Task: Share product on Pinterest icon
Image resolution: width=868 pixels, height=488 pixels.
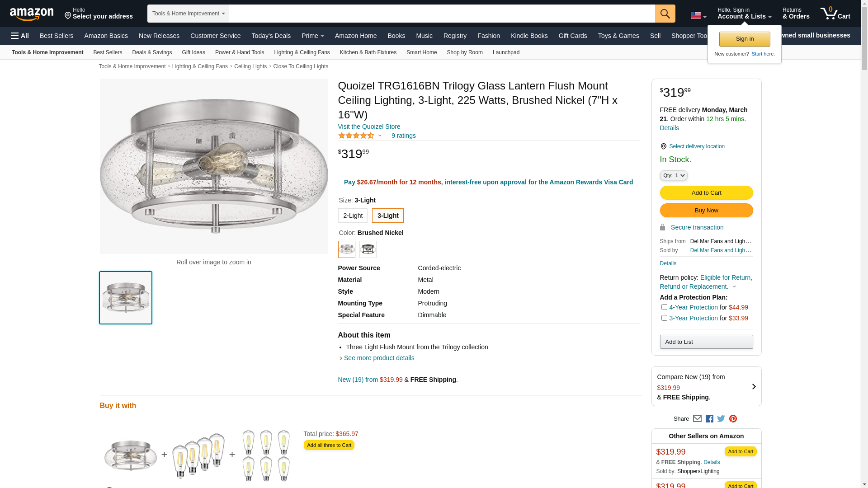Action: (x=733, y=419)
